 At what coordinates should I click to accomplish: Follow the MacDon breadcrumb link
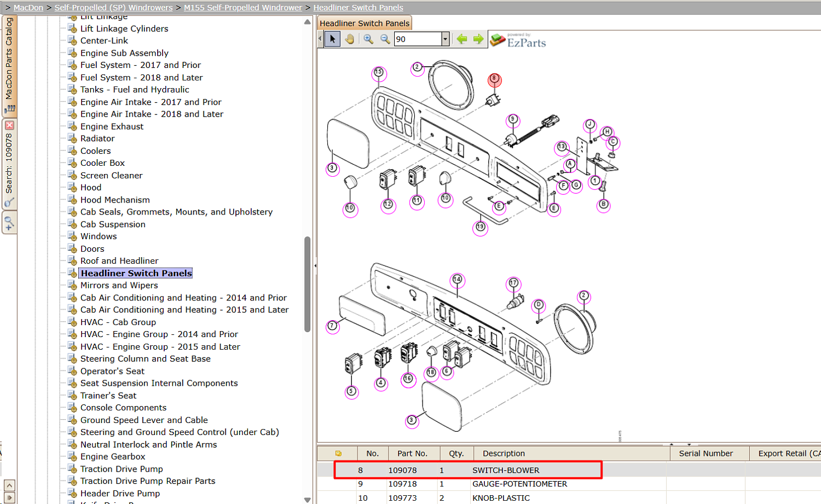click(x=28, y=8)
